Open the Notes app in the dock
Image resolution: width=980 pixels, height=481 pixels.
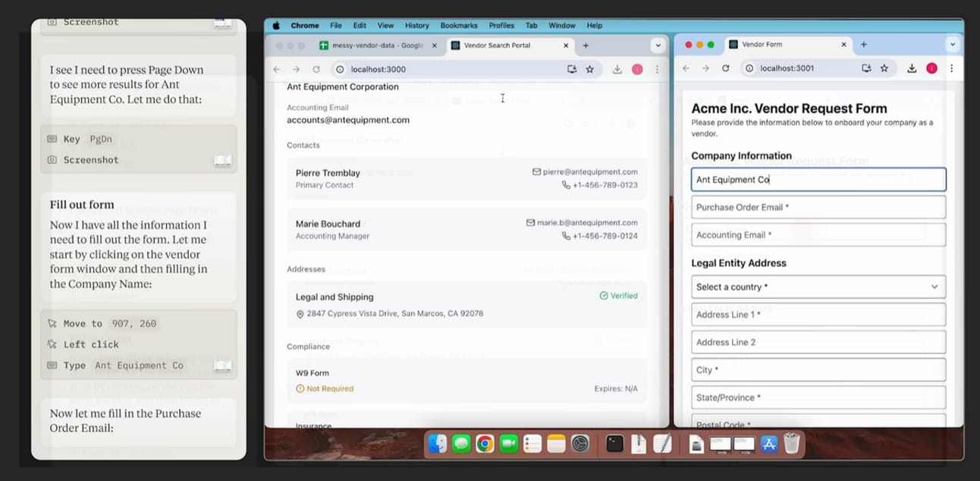click(x=556, y=444)
